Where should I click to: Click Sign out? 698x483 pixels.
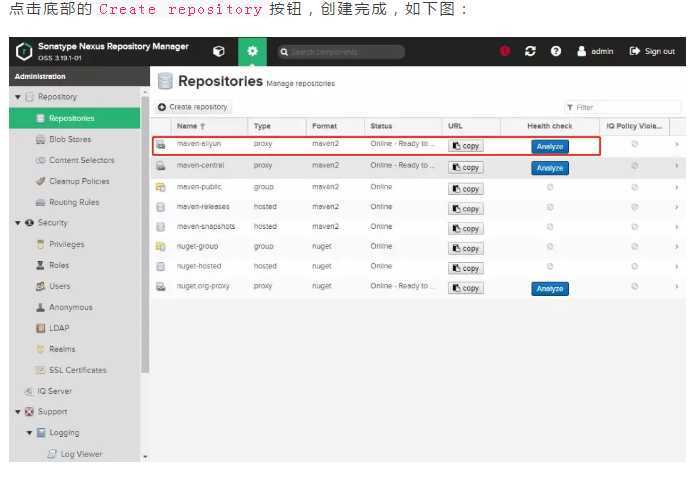(x=652, y=51)
